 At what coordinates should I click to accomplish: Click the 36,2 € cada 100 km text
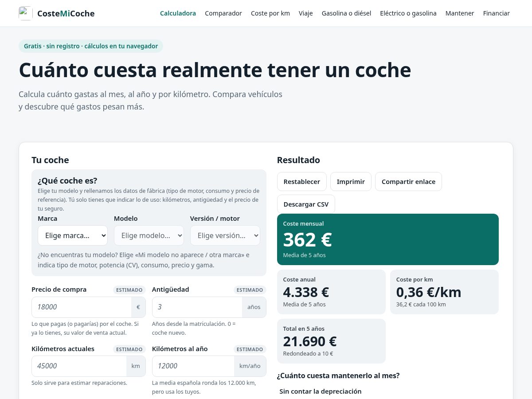[x=421, y=305]
